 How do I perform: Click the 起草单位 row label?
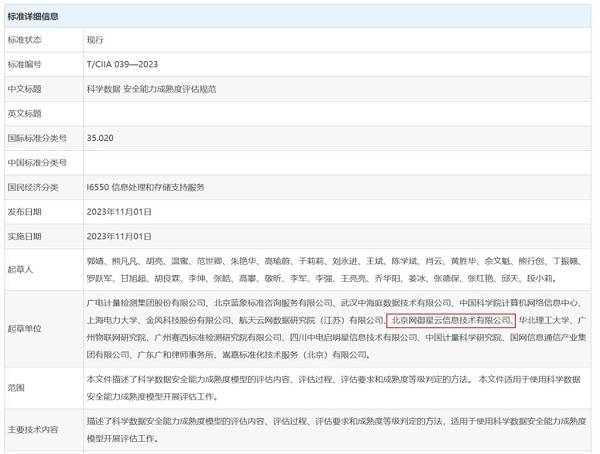point(27,329)
